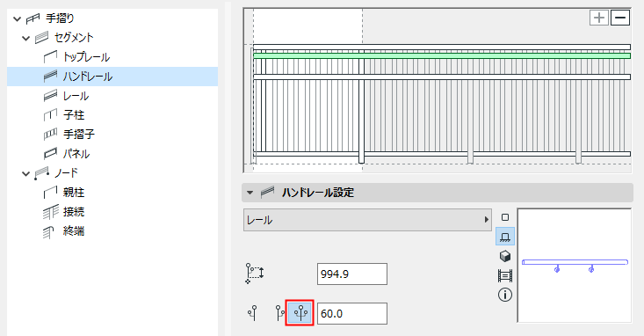The width and height of the screenshot is (644, 336).
Task: Select 手摺子 tree item
Action: (x=79, y=134)
